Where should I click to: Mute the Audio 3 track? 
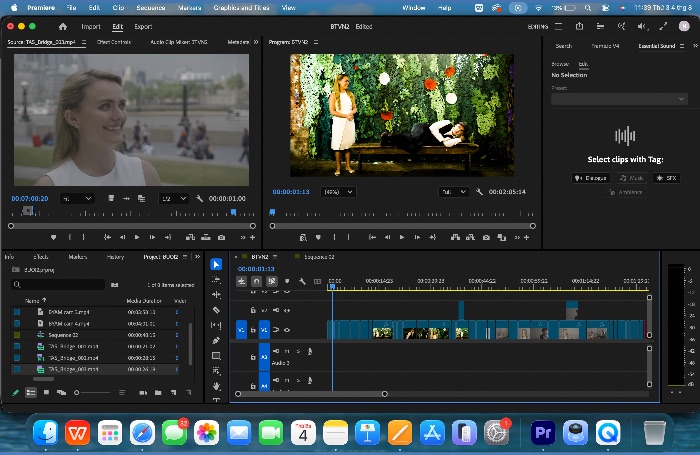click(x=287, y=351)
